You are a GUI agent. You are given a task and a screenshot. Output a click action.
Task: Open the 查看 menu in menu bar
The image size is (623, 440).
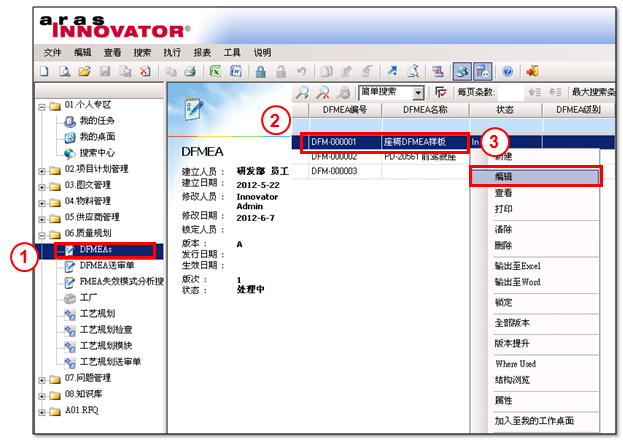112,52
